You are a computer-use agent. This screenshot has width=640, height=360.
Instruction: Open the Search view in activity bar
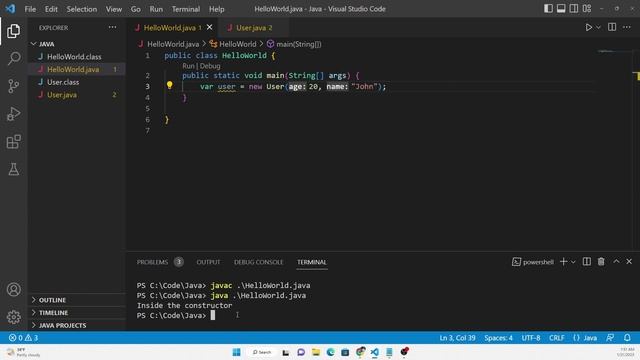(13, 58)
